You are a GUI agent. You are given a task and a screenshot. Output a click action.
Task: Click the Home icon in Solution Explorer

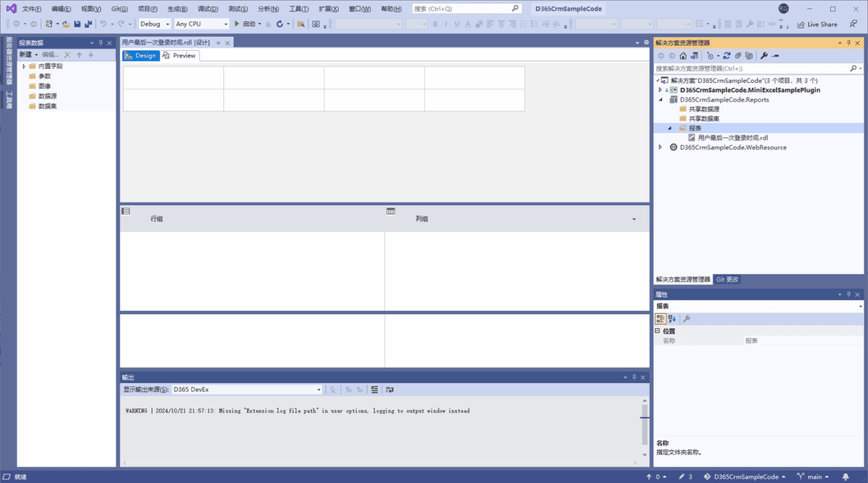click(x=683, y=56)
